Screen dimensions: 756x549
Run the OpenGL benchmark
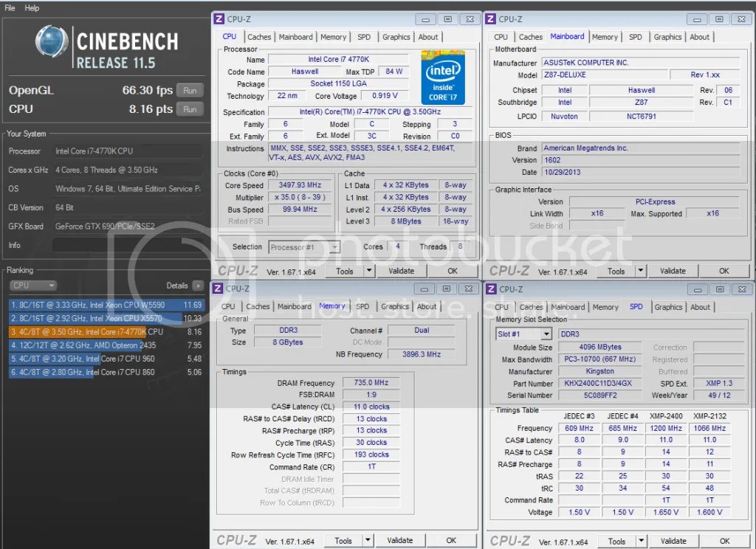coord(190,90)
